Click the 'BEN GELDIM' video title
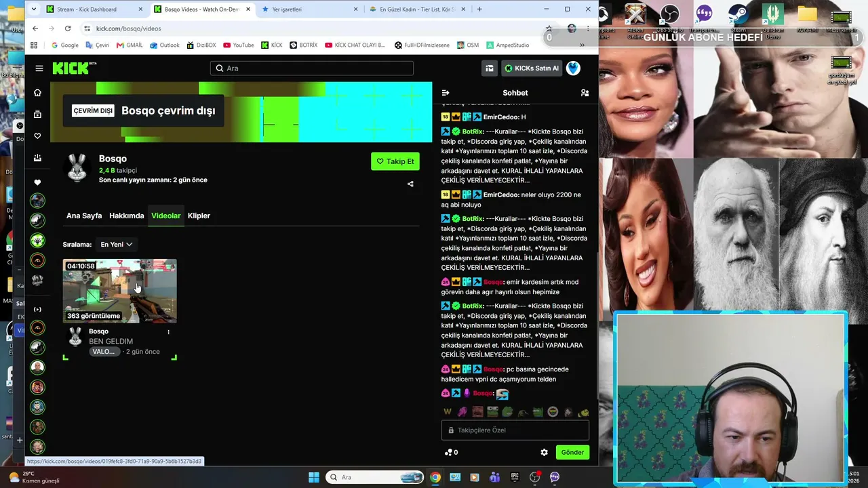The height and width of the screenshot is (488, 868). tap(111, 342)
